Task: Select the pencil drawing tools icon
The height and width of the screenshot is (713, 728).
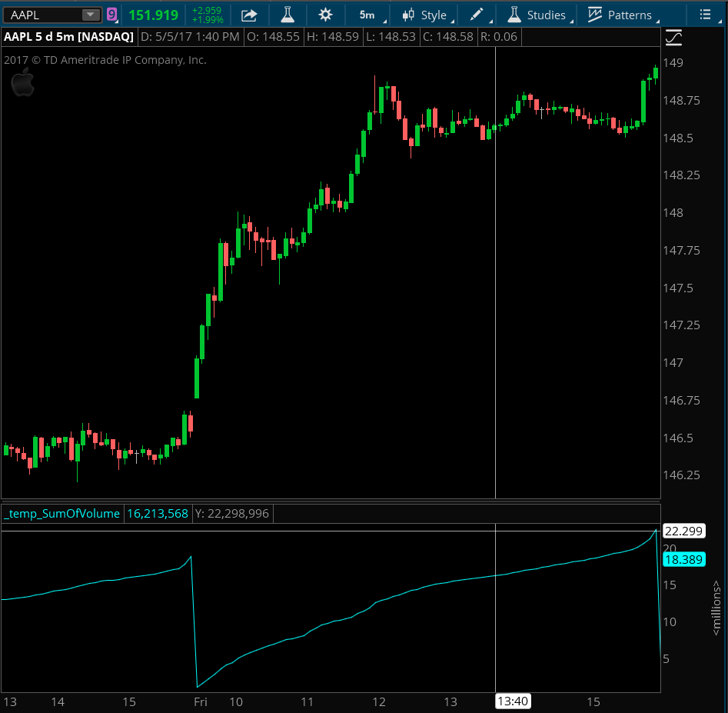Action: click(x=477, y=15)
